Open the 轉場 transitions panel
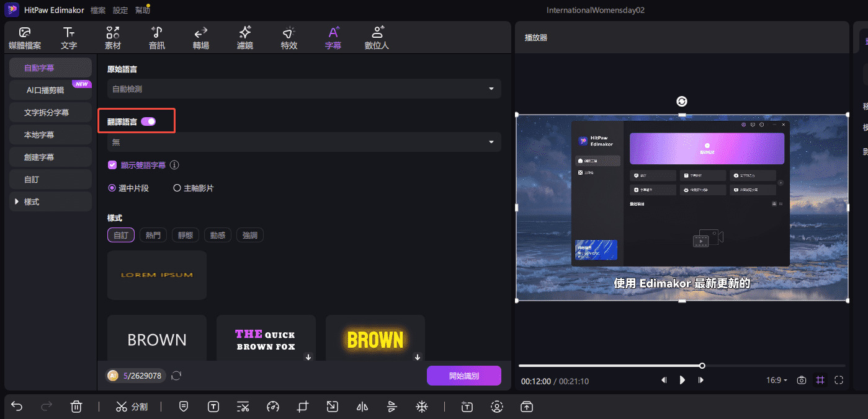Image resolution: width=868 pixels, height=419 pixels. [x=200, y=37]
